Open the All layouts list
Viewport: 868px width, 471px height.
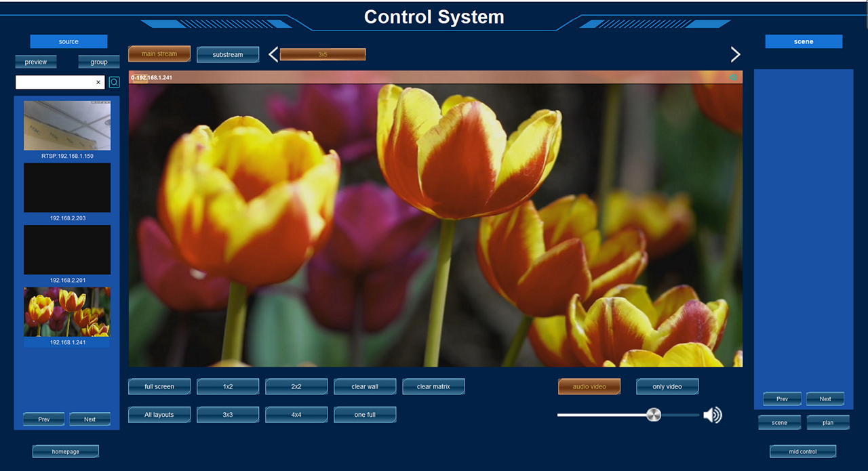tap(159, 414)
